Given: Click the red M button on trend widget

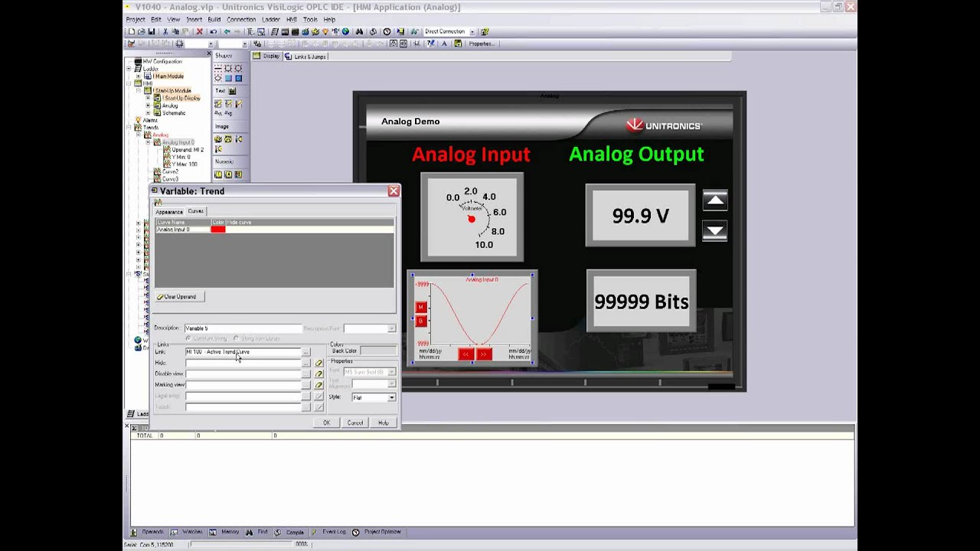Looking at the screenshot, I should 420,308.
